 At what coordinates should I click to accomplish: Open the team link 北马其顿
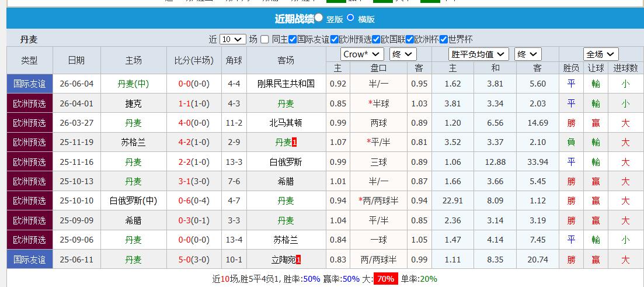coord(286,123)
